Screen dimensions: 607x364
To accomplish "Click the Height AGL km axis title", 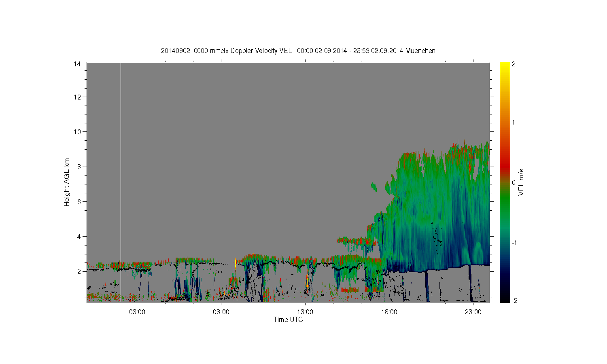I will click(67, 182).
